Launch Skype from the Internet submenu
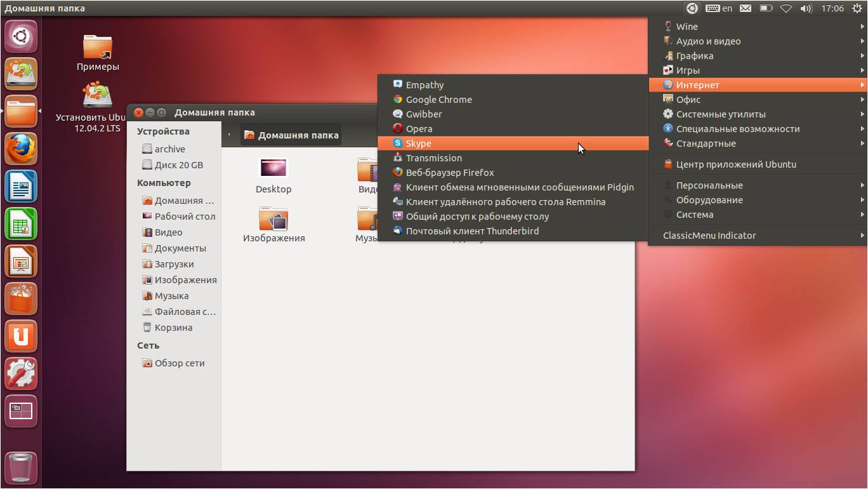The height and width of the screenshot is (489, 868). pyautogui.click(x=513, y=144)
